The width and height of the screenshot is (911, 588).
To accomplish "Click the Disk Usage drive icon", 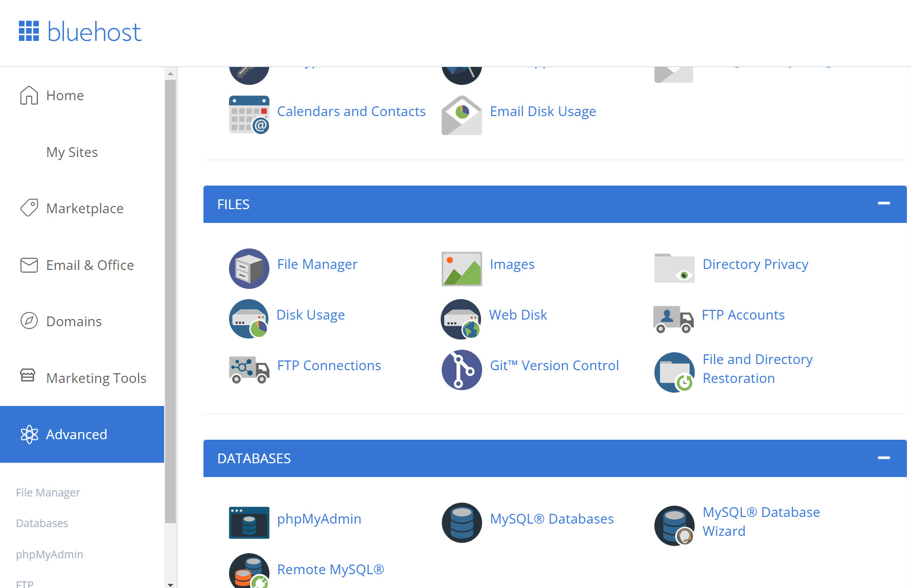I will click(x=249, y=319).
